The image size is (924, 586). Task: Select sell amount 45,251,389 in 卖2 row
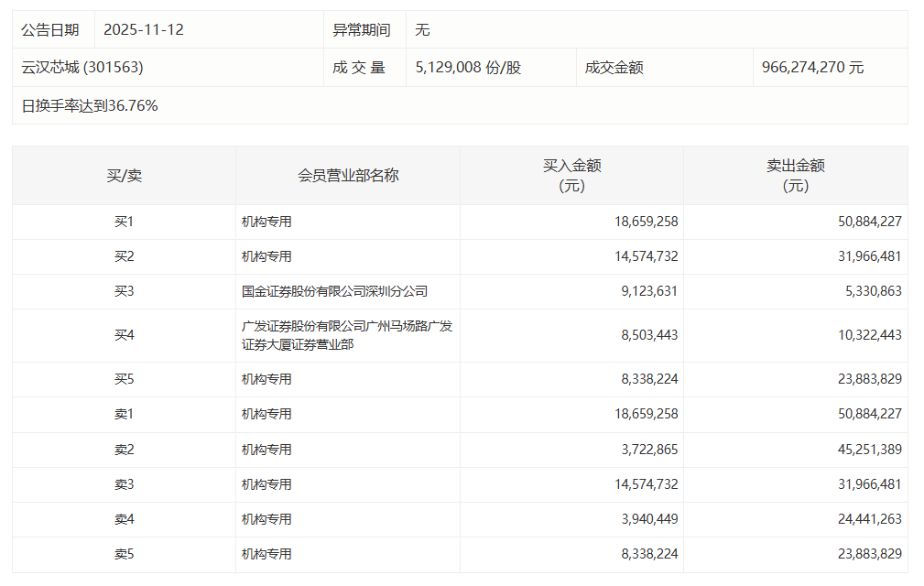click(864, 450)
